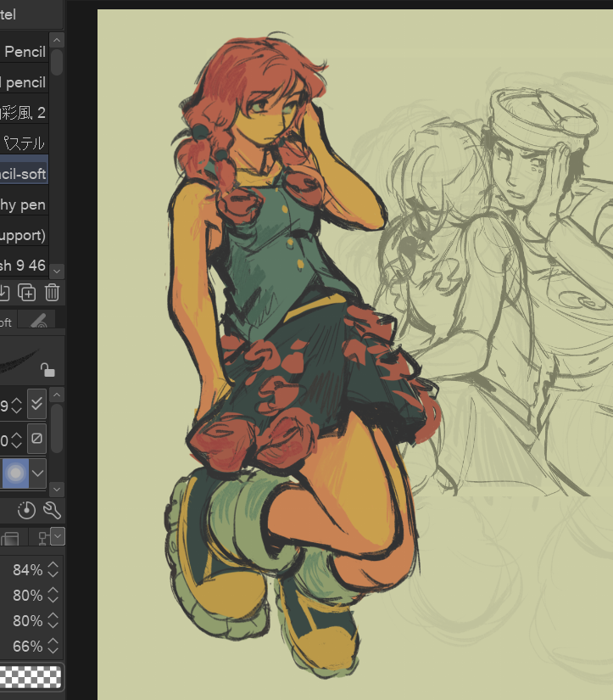Choose the brush entry ending in 'hy pen'
The width and height of the screenshot is (613, 700).
pyautogui.click(x=24, y=204)
